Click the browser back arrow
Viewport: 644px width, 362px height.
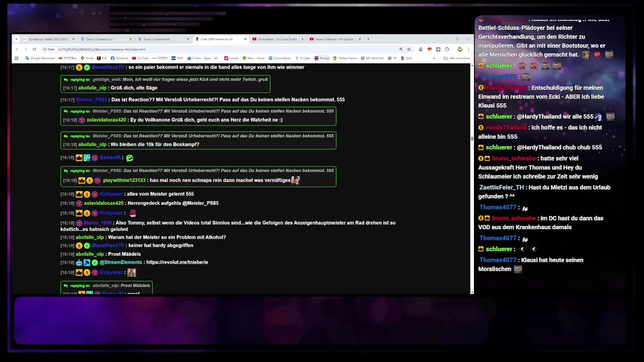pyautogui.click(x=17, y=49)
